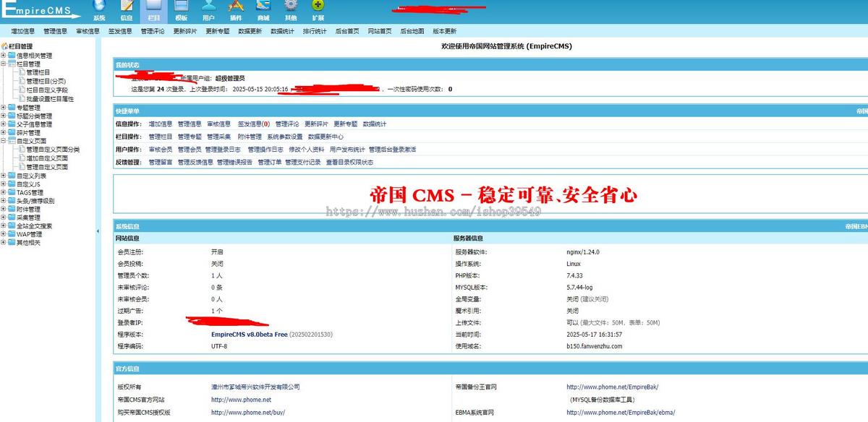Open the http://www.phome.net/EmpireBak/ link
This screenshot has height=422, width=868.
click(612, 387)
